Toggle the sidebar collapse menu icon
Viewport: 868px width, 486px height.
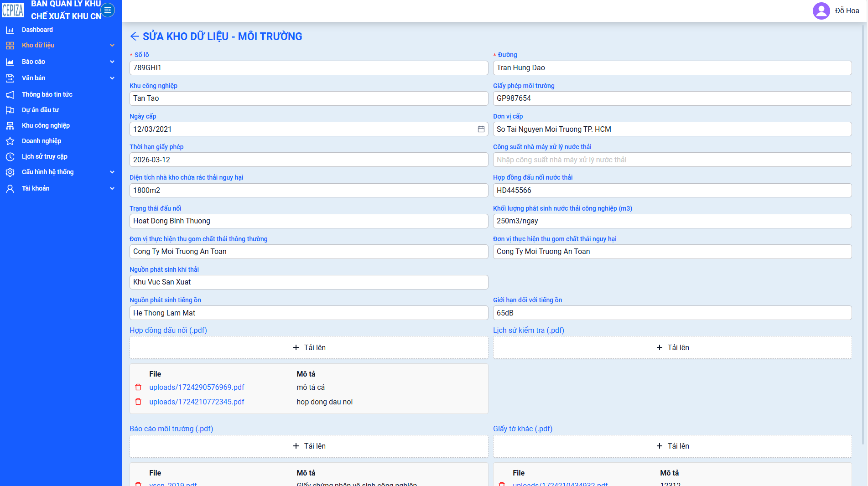tap(108, 10)
